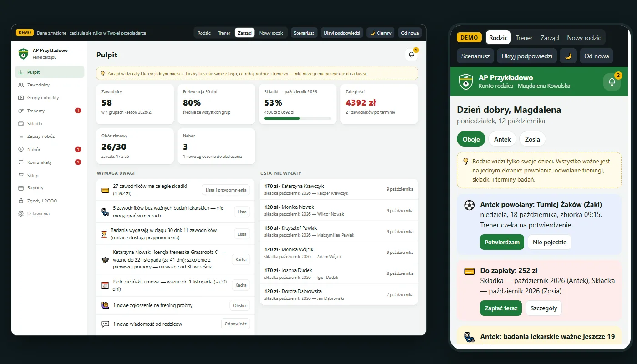Open Zaległości 4392 zł stat card
Screen dimensions: 637x364
pos(379,104)
